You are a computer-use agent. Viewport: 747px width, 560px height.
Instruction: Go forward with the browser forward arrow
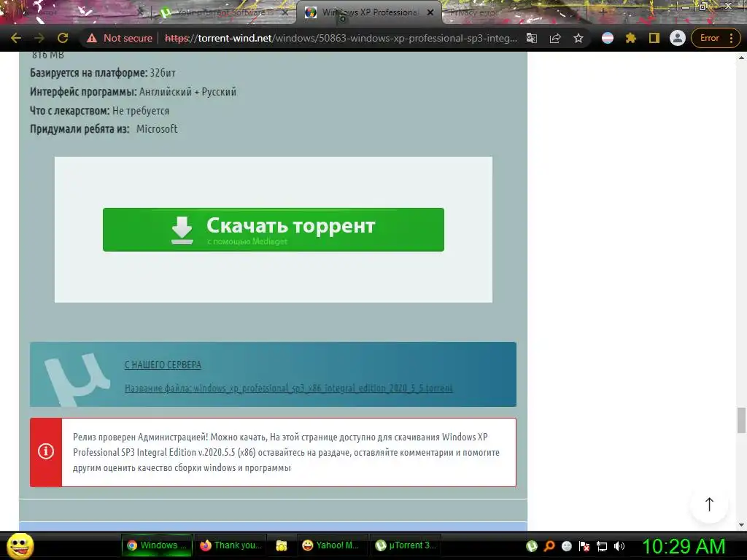click(39, 38)
